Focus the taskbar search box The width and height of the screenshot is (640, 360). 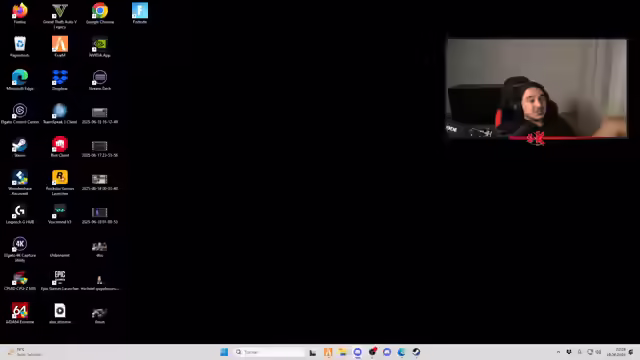pyautogui.click(x=269, y=352)
